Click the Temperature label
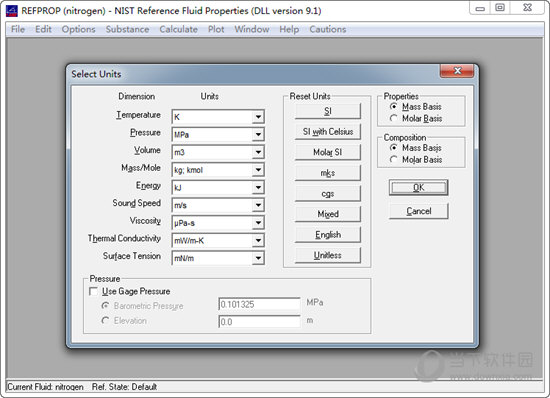This screenshot has height=398, width=550. (138, 115)
